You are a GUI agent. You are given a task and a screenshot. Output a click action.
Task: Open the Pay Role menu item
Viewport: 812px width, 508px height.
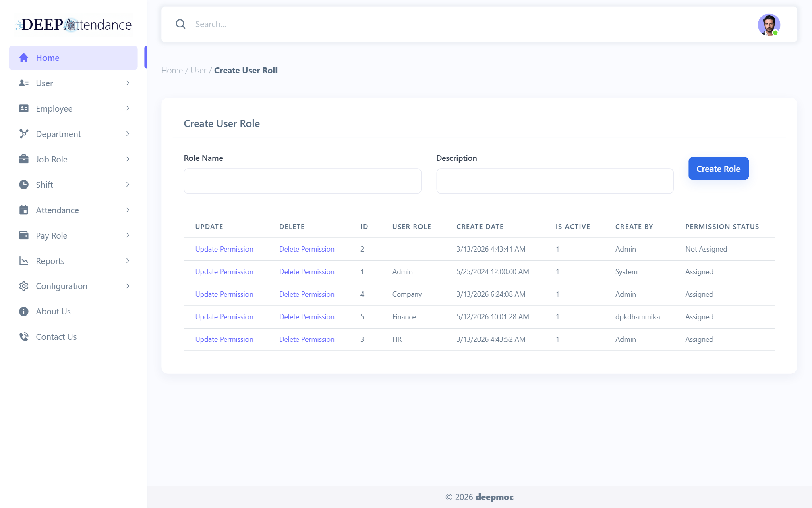point(73,235)
